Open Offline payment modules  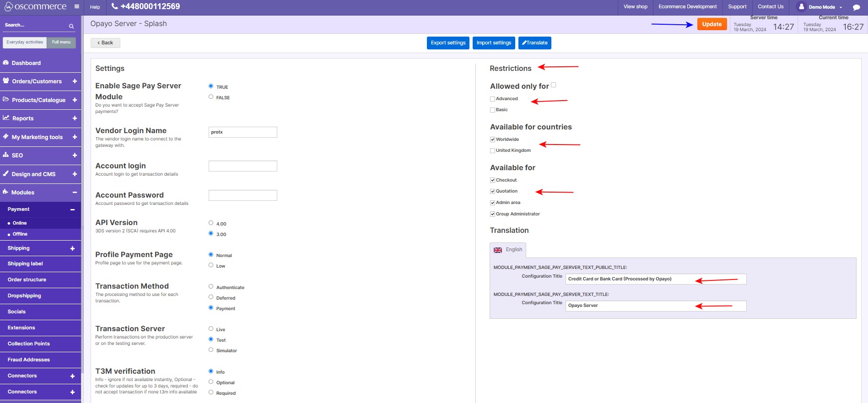pos(20,234)
